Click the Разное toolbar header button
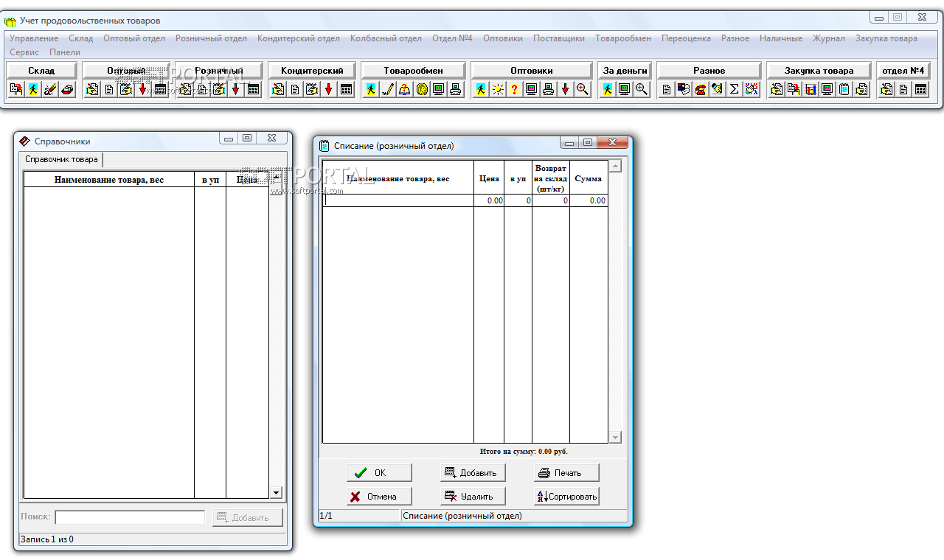The height and width of the screenshot is (560, 944). click(x=709, y=71)
